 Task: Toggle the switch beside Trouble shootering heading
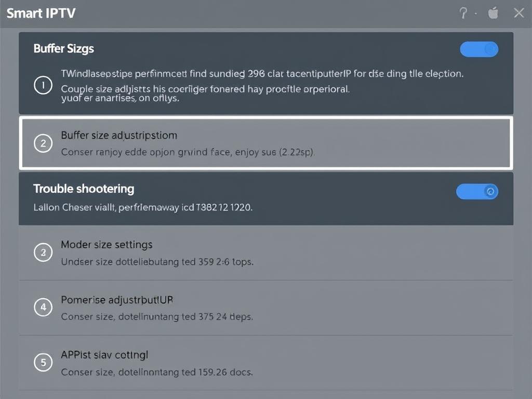click(x=476, y=191)
